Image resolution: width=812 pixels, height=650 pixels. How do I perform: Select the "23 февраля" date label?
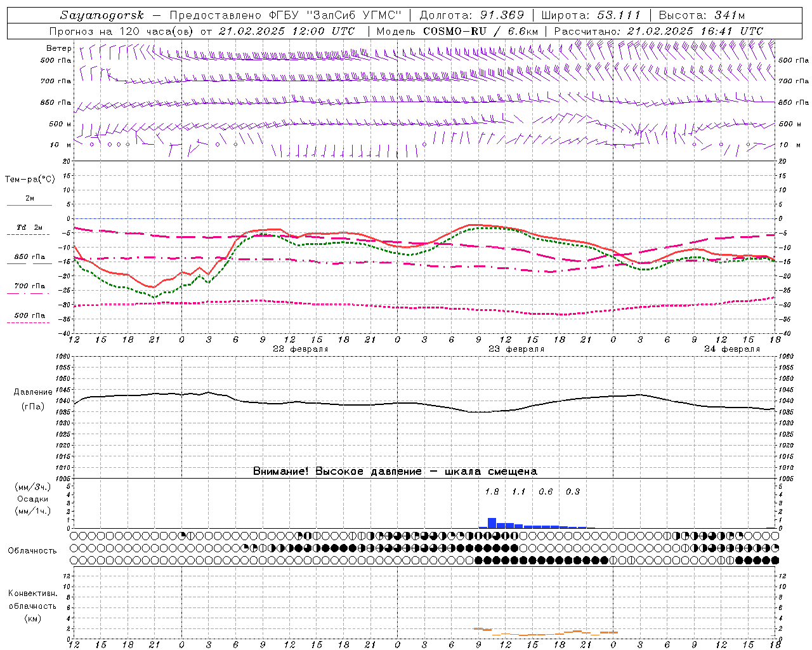[x=516, y=349]
